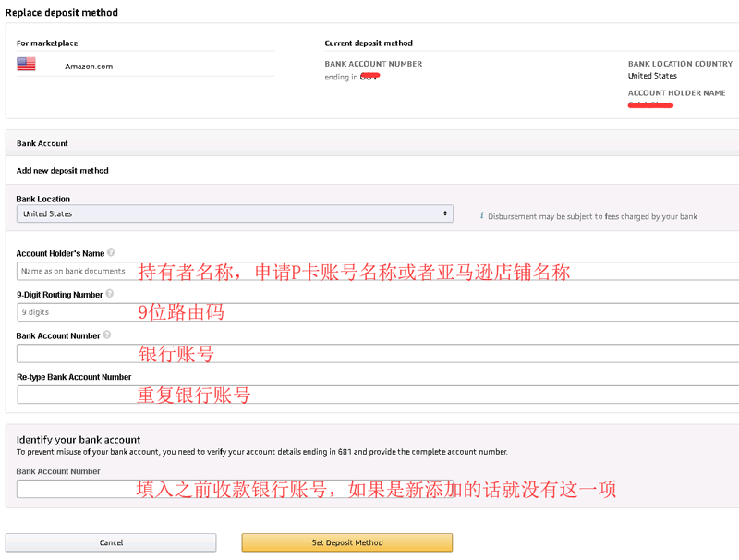This screenshot has width=739, height=560.
Task: Click 'Identify your bank account' heading
Action: 79,440
